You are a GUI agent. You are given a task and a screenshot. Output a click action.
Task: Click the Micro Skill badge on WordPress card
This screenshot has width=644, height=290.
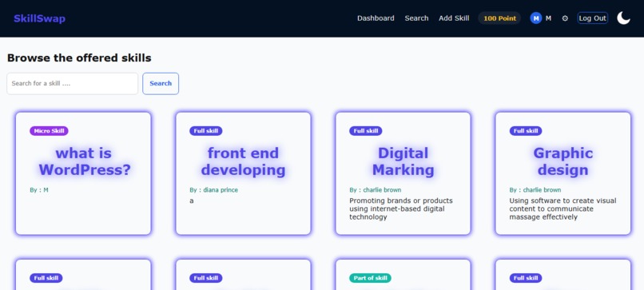pos(49,131)
